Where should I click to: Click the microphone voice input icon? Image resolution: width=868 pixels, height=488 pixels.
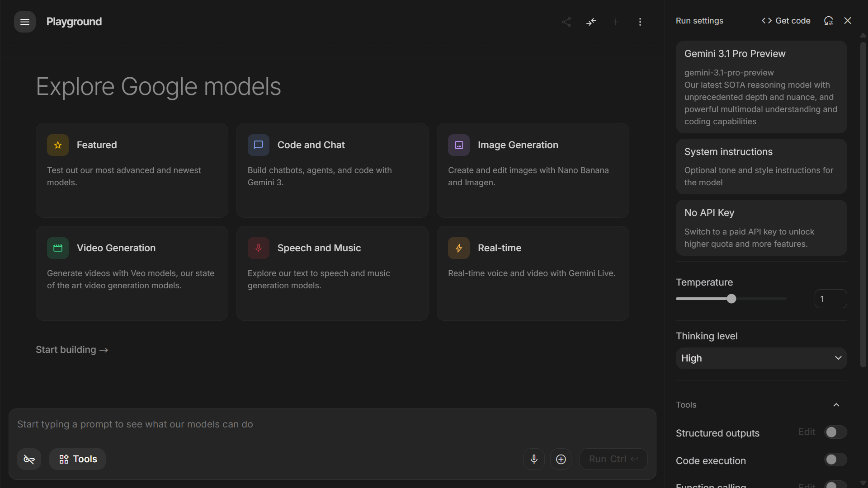pyautogui.click(x=534, y=459)
